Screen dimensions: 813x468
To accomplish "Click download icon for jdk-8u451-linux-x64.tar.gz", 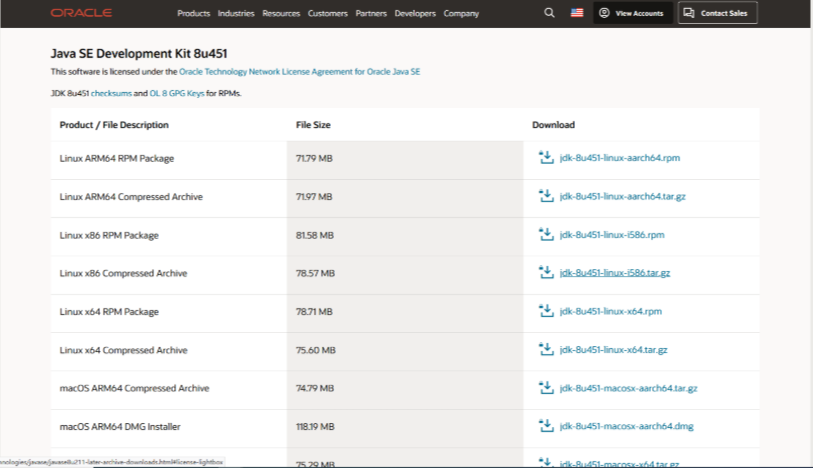I will 546,349.
